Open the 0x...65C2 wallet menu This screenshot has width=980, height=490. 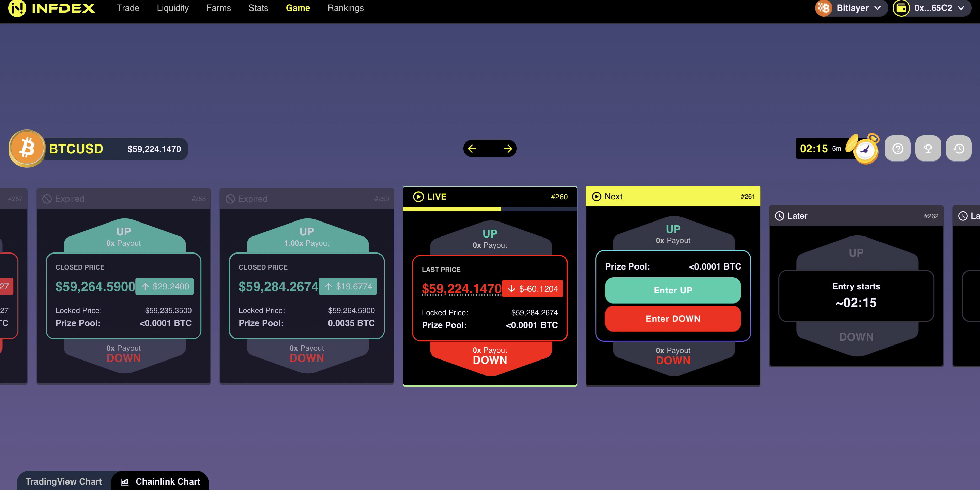[932, 8]
